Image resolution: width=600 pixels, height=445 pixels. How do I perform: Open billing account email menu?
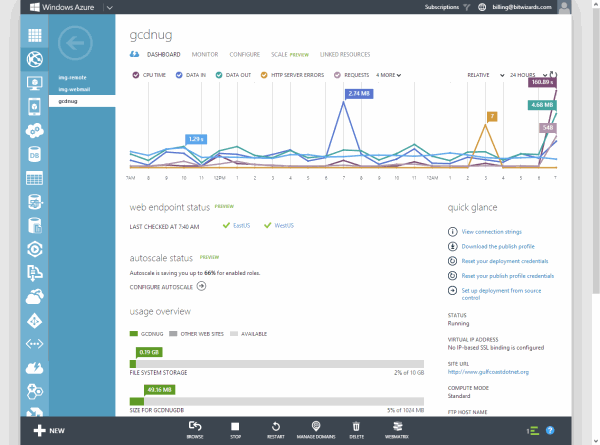tap(522, 7)
